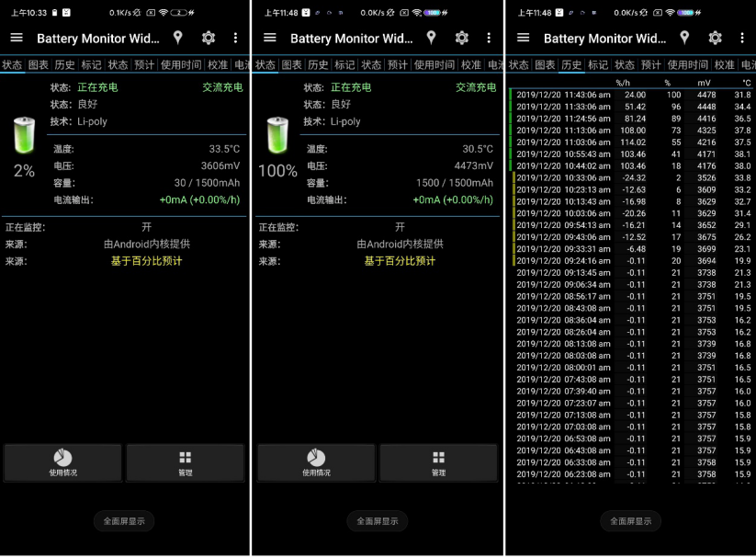Viewport: 756px width, 558px height.
Task: Switch to 图表 tab on the 2% battery screen
Action: (39, 64)
